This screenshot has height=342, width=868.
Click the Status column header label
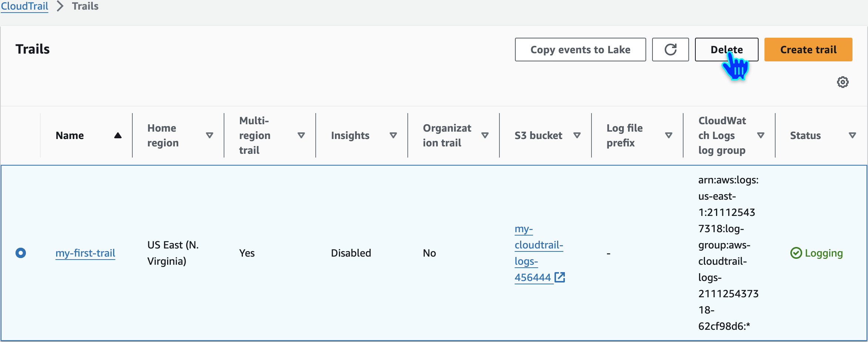point(806,135)
